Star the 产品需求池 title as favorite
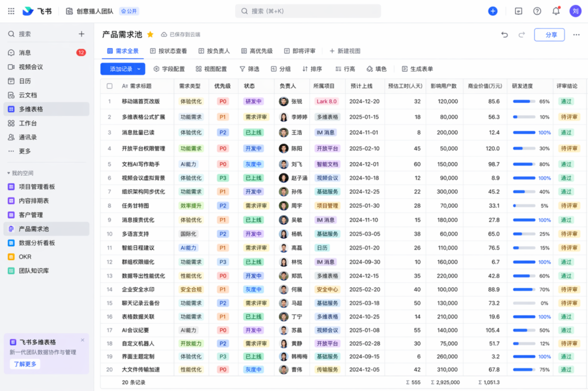 pyautogui.click(x=150, y=34)
